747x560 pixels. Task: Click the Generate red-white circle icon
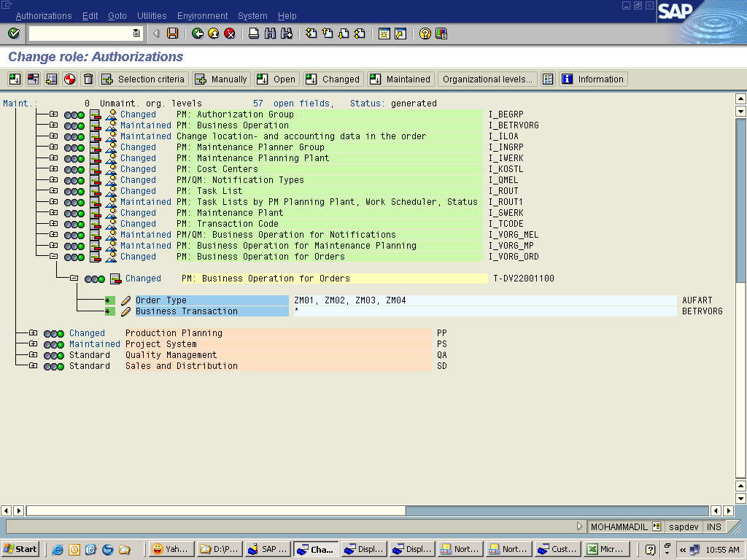pyautogui.click(x=70, y=79)
